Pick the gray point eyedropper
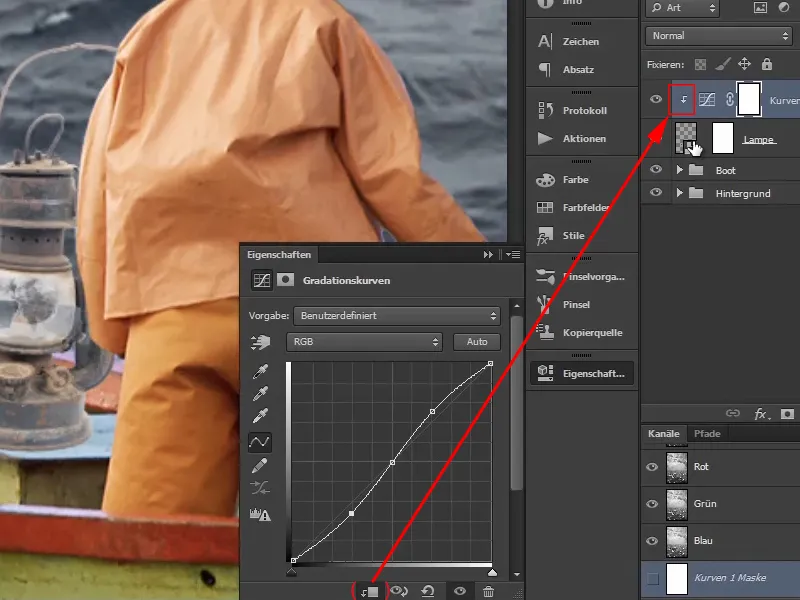The image size is (800, 600). click(x=260, y=393)
